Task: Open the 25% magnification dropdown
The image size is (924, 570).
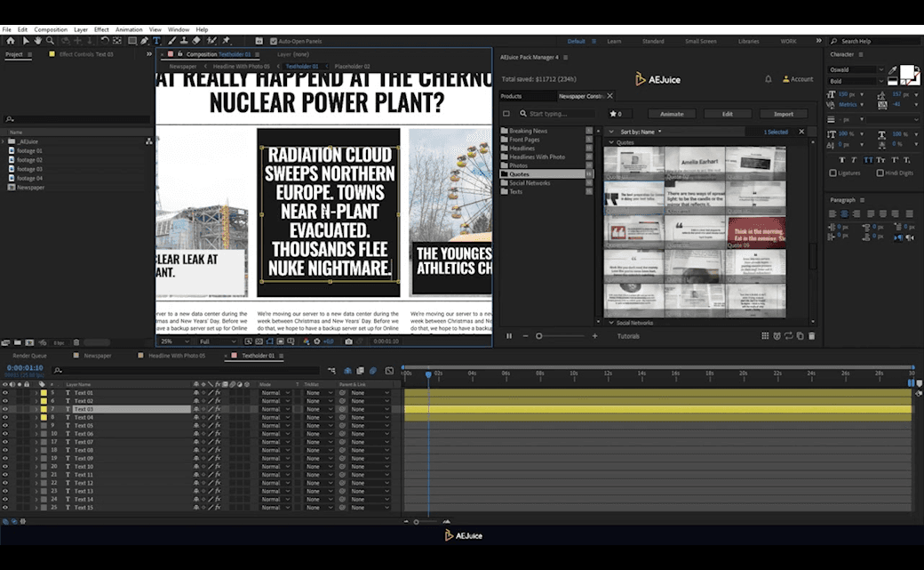Action: (x=175, y=341)
